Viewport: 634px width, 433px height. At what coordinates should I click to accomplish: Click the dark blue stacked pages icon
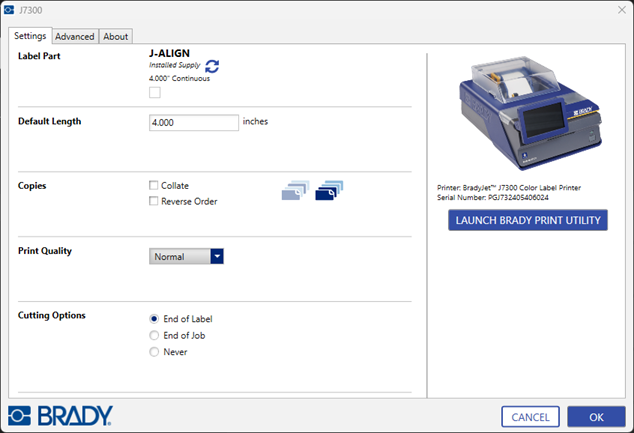[x=329, y=191]
